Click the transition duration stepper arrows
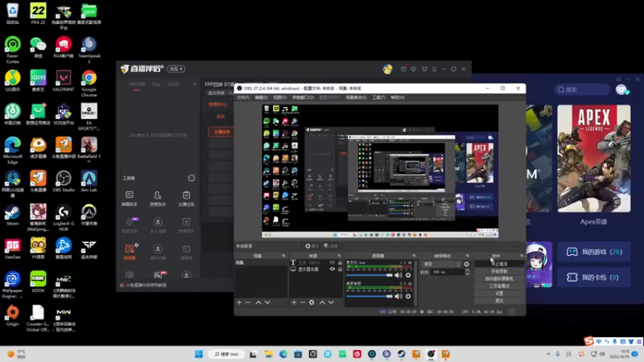The width and height of the screenshot is (644, 362). pyautogui.click(x=467, y=272)
